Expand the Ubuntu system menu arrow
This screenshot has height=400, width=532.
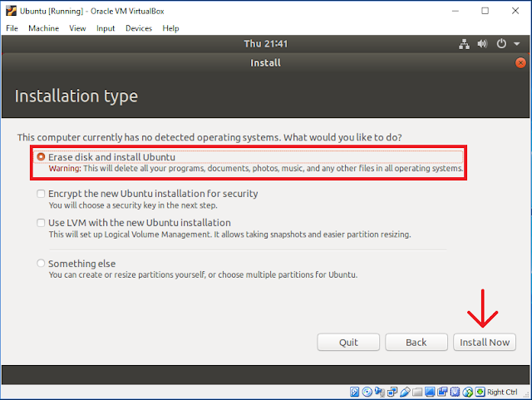coord(517,44)
